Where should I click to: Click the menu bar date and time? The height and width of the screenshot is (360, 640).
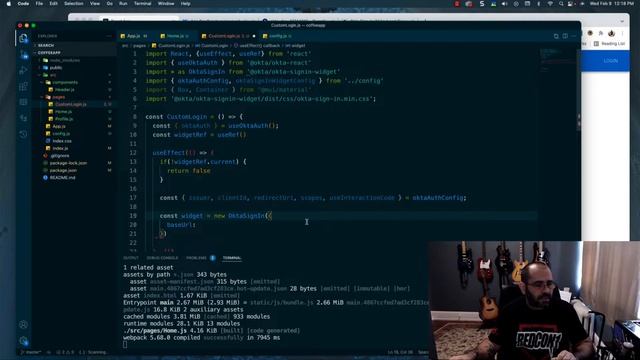point(612,4)
